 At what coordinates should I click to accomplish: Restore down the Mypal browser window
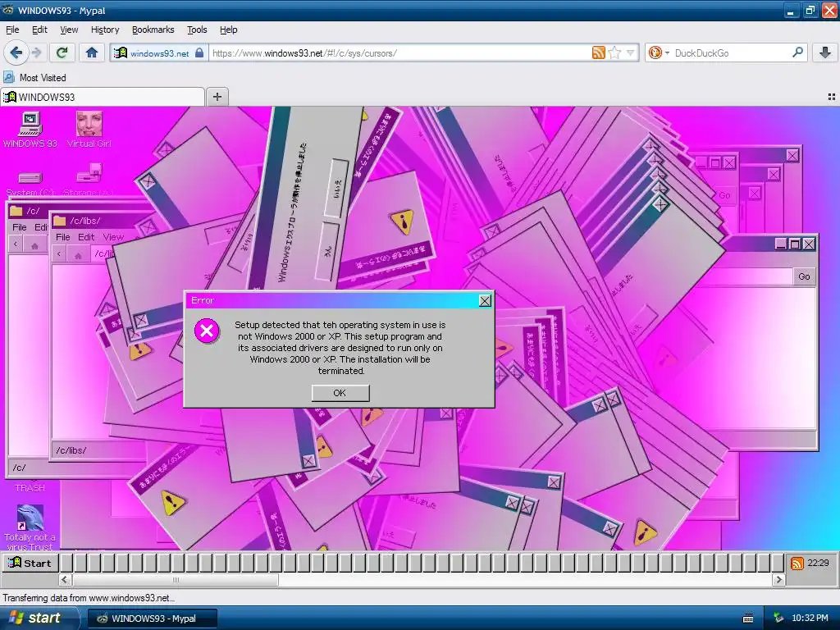810,10
